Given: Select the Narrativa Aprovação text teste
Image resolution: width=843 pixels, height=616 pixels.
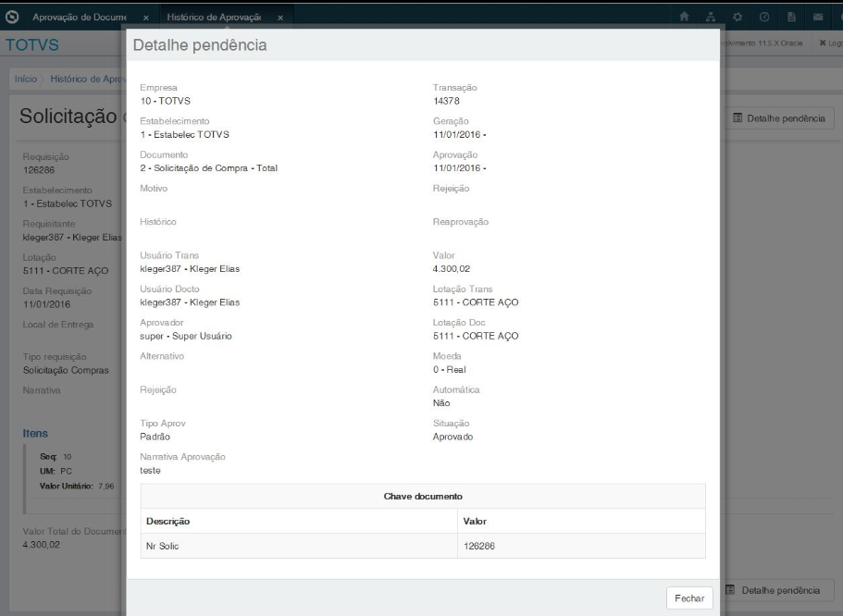Looking at the screenshot, I should pos(150,471).
